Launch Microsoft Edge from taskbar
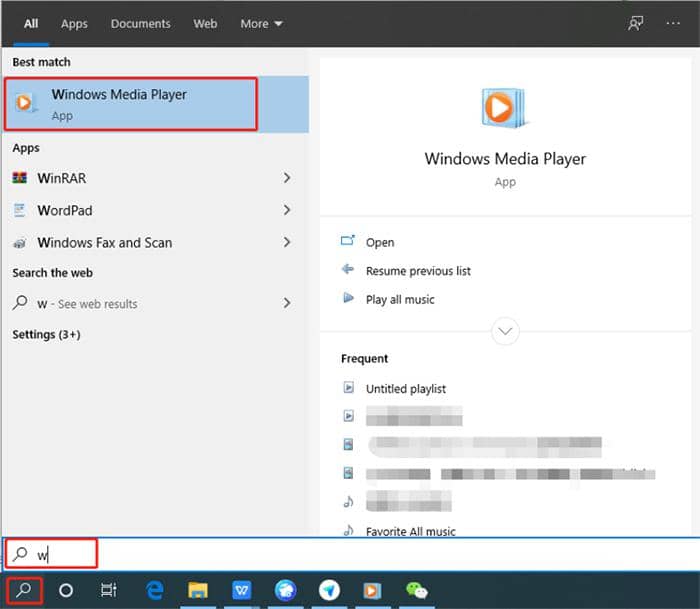The width and height of the screenshot is (700, 609). pyautogui.click(x=154, y=590)
